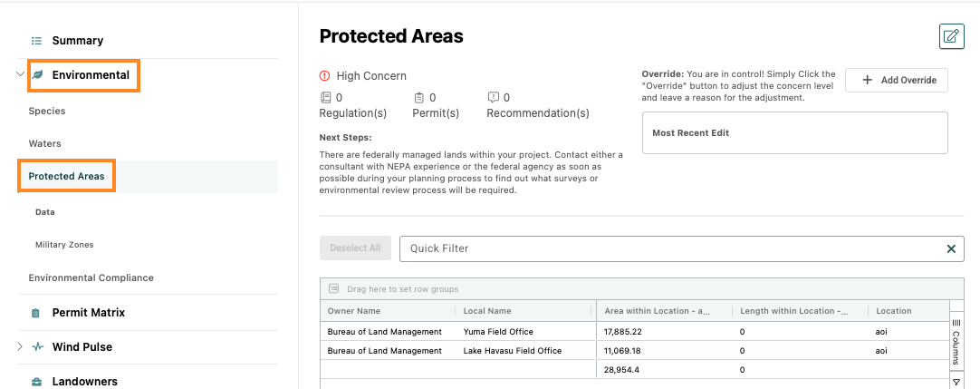
Task: Click the Environmental leaf icon
Action: click(37, 75)
